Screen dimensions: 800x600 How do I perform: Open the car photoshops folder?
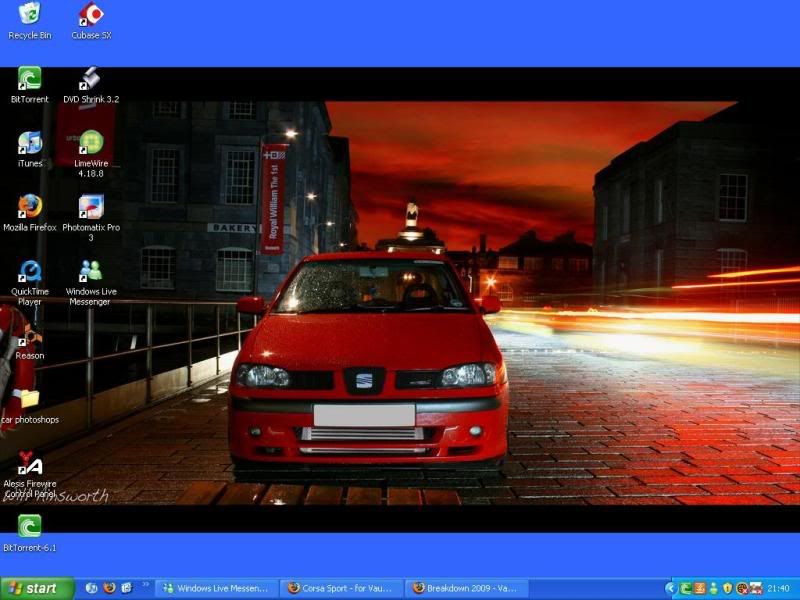30,400
